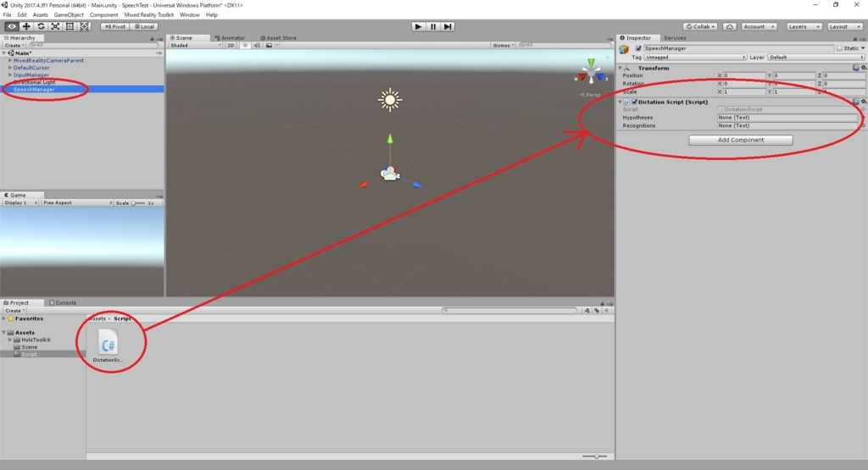Open the Assets menu
868x470 pixels.
pos(41,15)
